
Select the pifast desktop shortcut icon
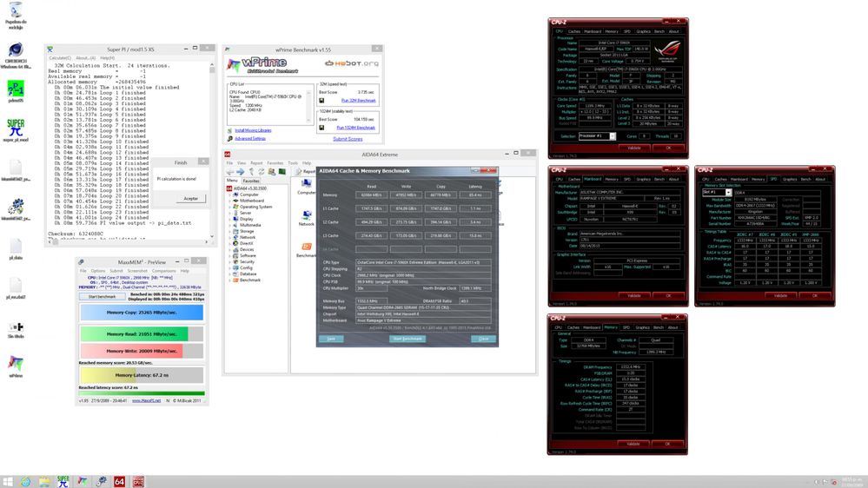click(x=16, y=89)
